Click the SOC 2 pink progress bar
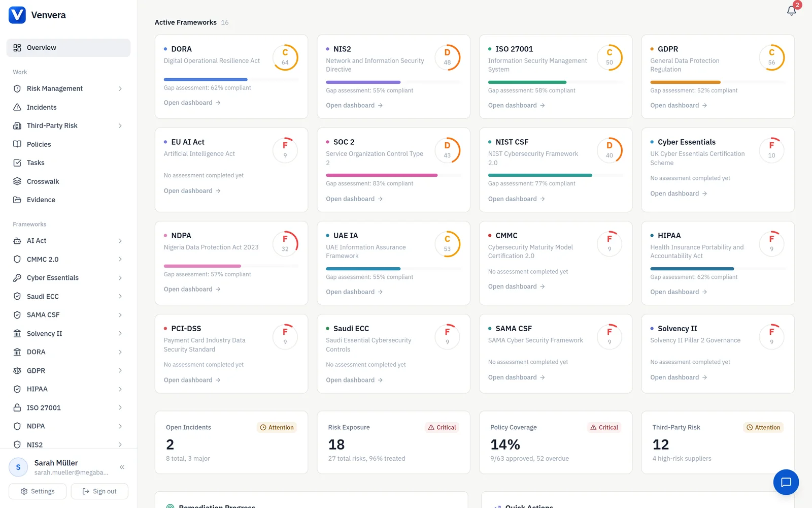 393,175
